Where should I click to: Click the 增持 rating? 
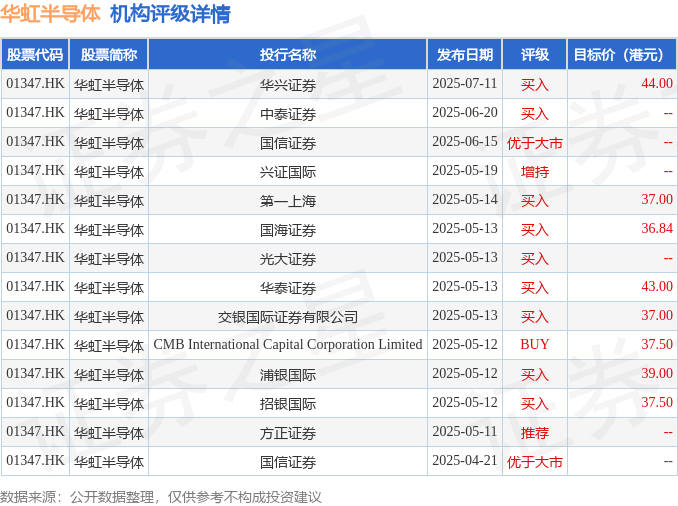pyautogui.click(x=535, y=172)
